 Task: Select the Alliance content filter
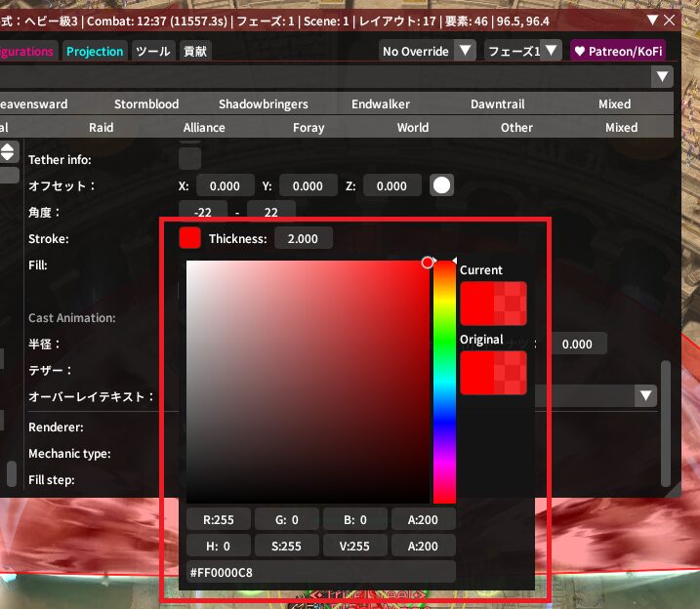(x=204, y=127)
